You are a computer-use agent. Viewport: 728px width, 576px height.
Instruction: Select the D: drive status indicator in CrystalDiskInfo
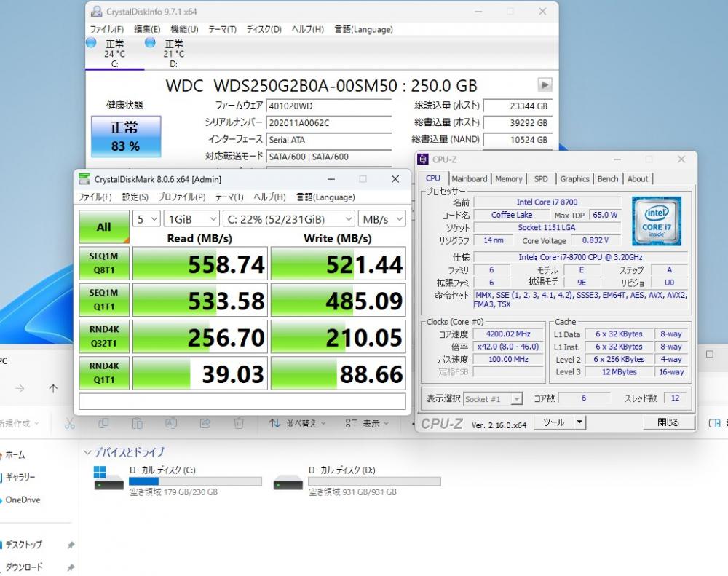(173, 52)
